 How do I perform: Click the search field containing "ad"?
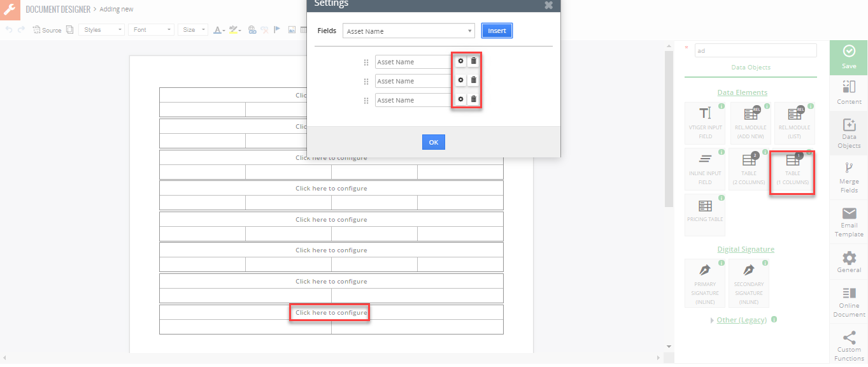click(x=755, y=50)
